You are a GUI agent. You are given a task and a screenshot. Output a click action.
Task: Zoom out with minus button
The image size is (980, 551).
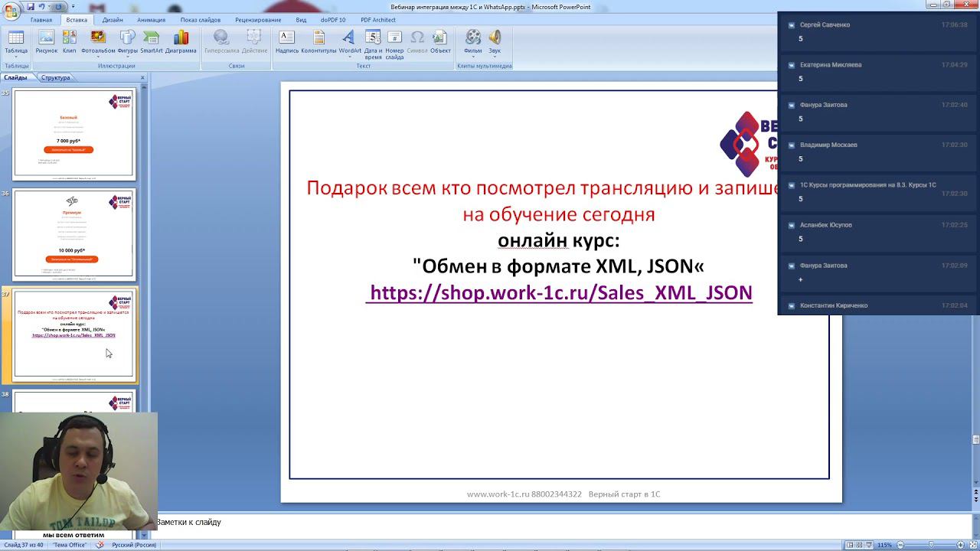point(899,545)
